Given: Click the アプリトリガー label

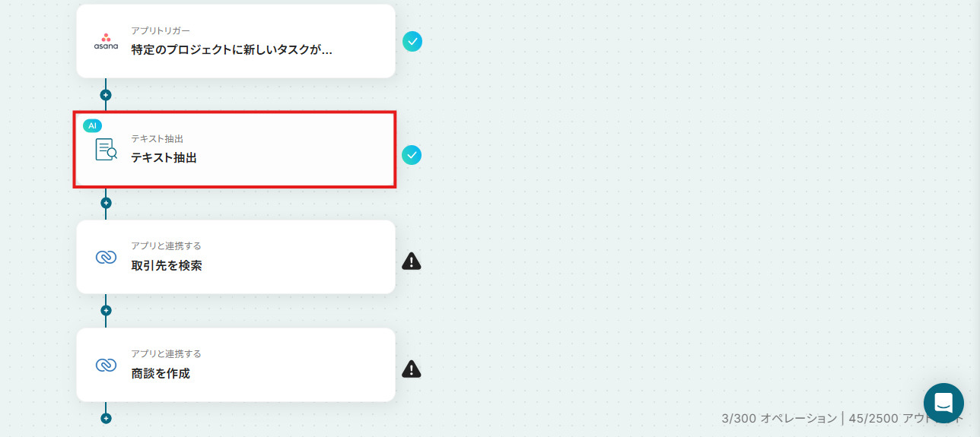Looking at the screenshot, I should 161,31.
